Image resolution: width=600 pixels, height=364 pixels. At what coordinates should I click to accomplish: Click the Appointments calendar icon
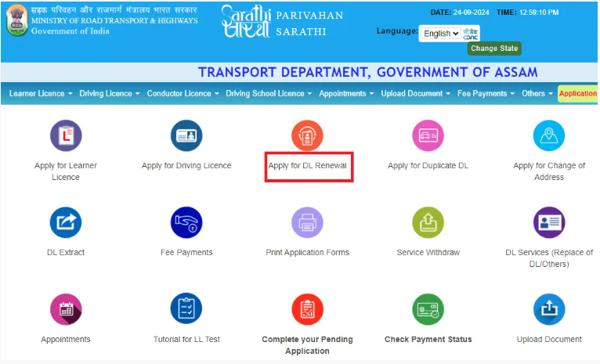(x=66, y=310)
